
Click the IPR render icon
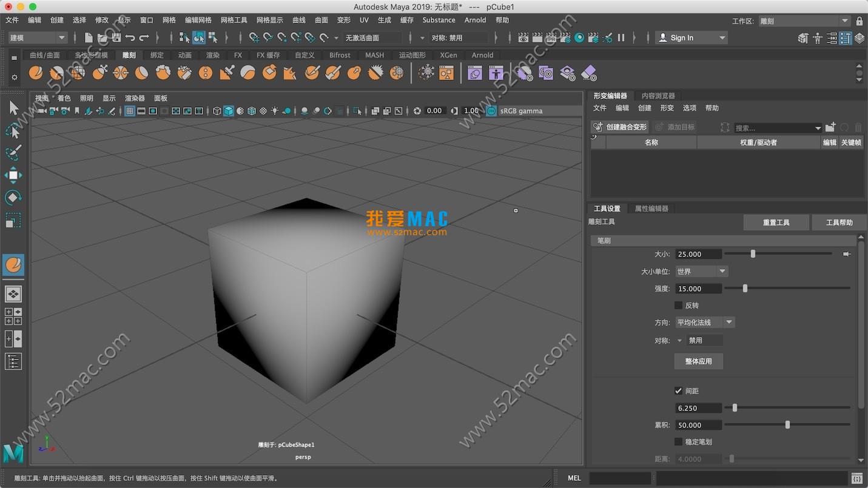[551, 38]
